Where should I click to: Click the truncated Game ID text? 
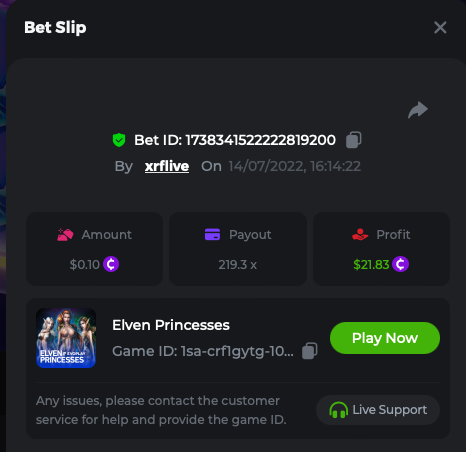click(203, 351)
